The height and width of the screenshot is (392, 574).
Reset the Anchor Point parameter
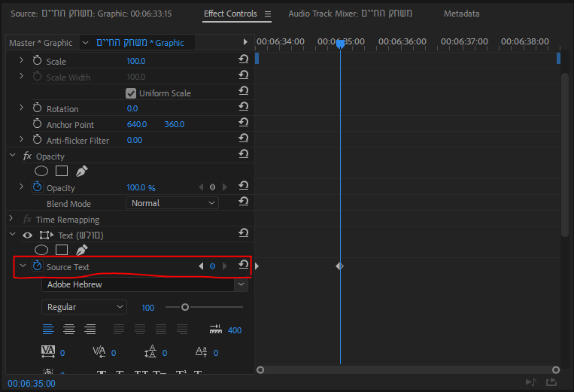244,122
